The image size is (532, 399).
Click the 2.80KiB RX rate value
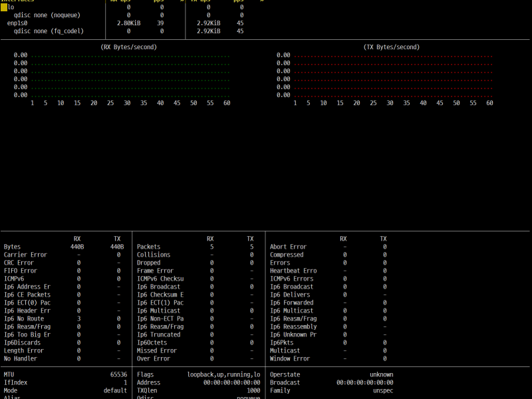coord(128,23)
